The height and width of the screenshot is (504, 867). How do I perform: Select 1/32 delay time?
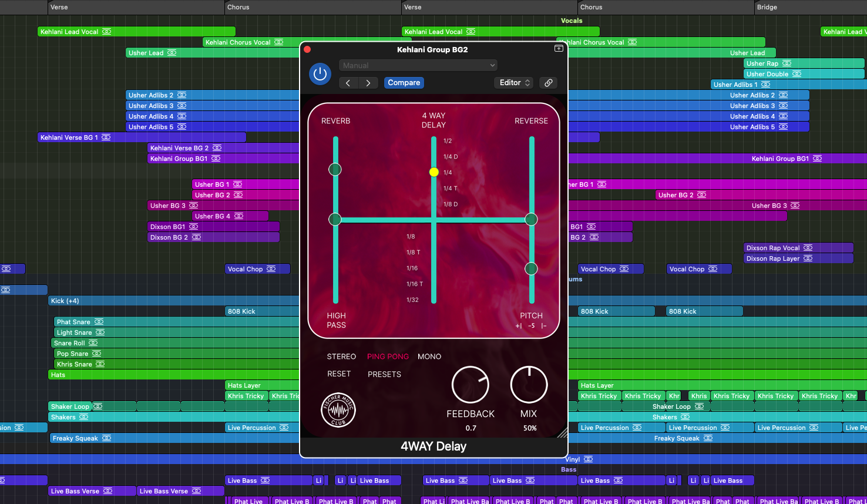pos(412,300)
